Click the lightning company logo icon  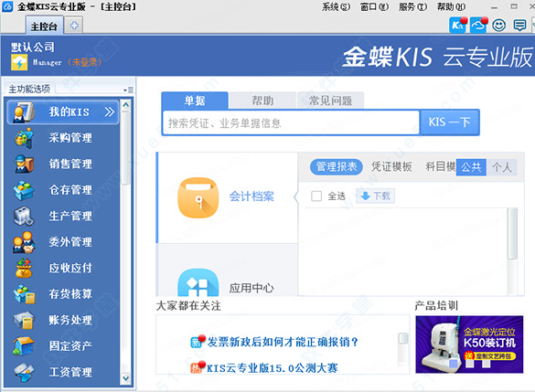click(19, 62)
